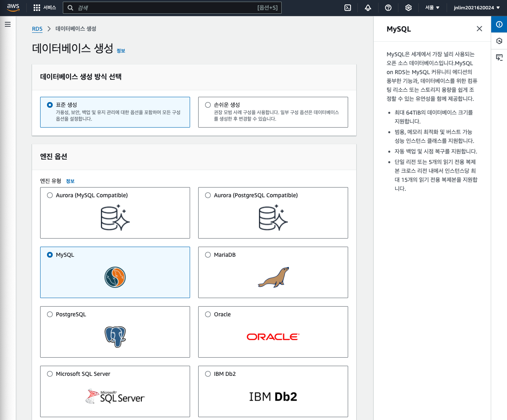Open the hamburger side navigation menu
This screenshot has width=507, height=420.
pyautogui.click(x=7, y=24)
